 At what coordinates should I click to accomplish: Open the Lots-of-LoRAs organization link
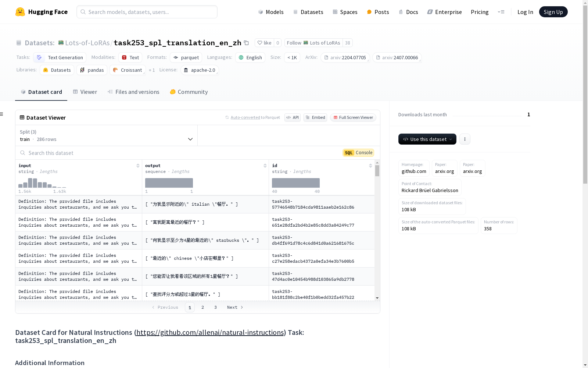point(87,43)
